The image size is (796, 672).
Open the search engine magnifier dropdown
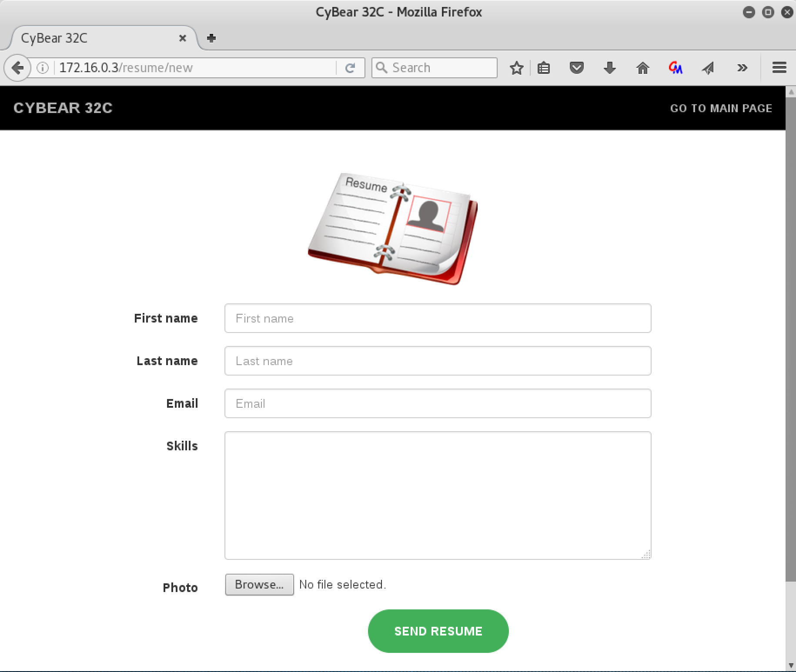tap(383, 68)
